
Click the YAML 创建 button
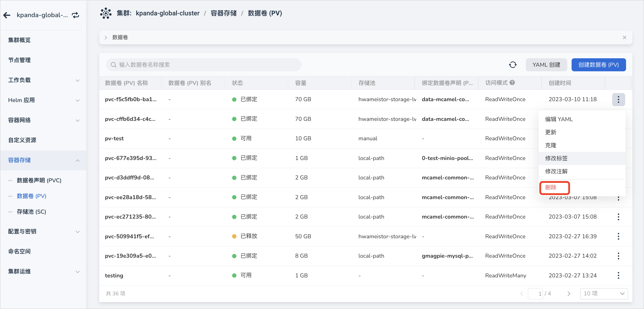[546, 65]
